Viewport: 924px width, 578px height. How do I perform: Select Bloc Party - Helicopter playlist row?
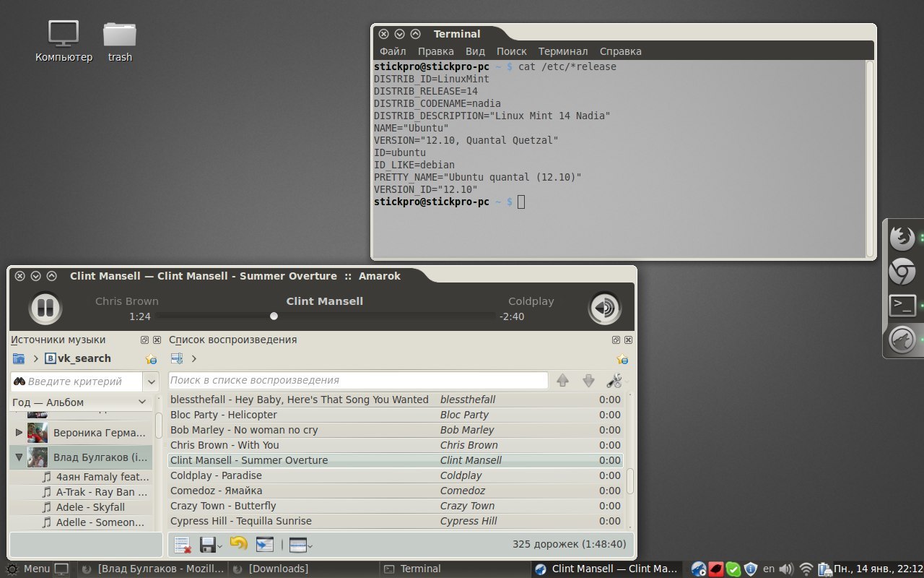(396, 415)
